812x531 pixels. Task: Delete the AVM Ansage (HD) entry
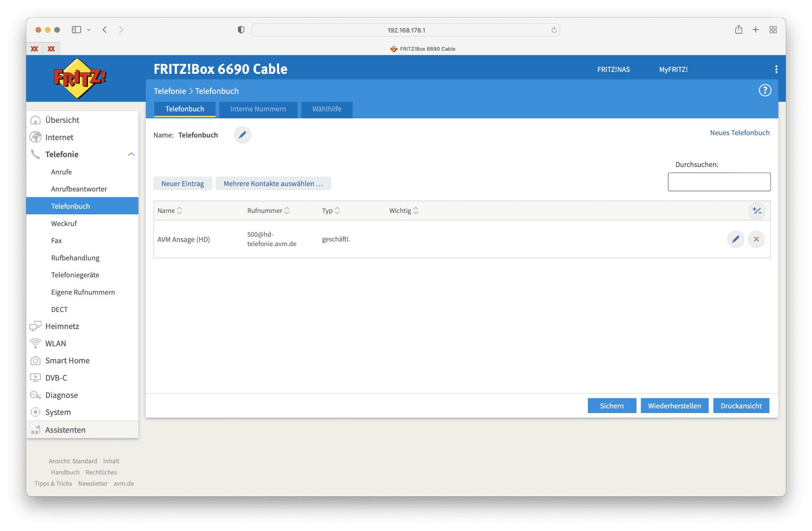[x=756, y=239]
